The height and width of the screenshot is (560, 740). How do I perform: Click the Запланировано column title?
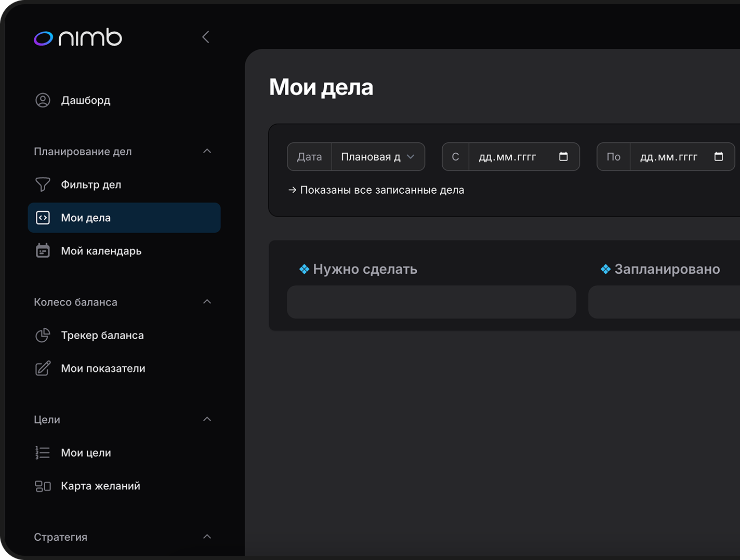[x=667, y=269]
